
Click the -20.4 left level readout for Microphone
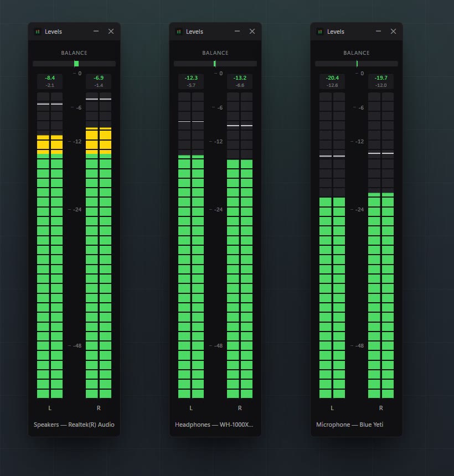click(x=332, y=77)
